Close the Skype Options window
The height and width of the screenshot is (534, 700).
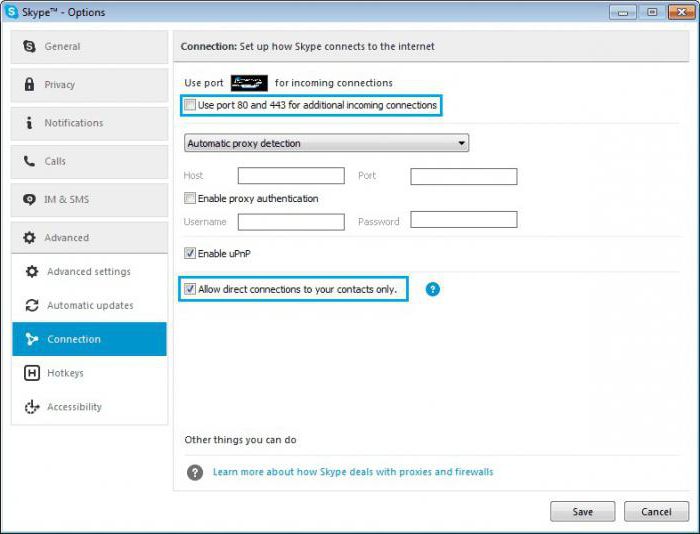[x=682, y=12]
